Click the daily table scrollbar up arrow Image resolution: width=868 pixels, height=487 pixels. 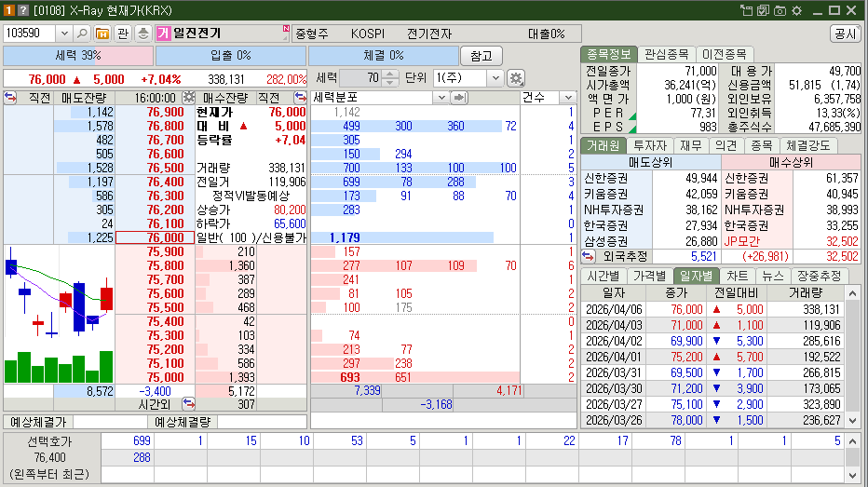(852, 293)
